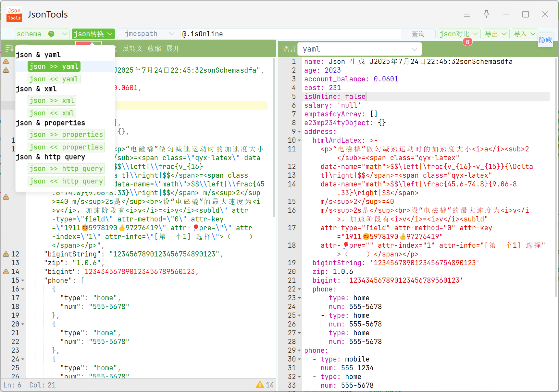Viewport: 559px width, 392px height.
Task: Open the json转换 dropdown
Action: point(93,34)
